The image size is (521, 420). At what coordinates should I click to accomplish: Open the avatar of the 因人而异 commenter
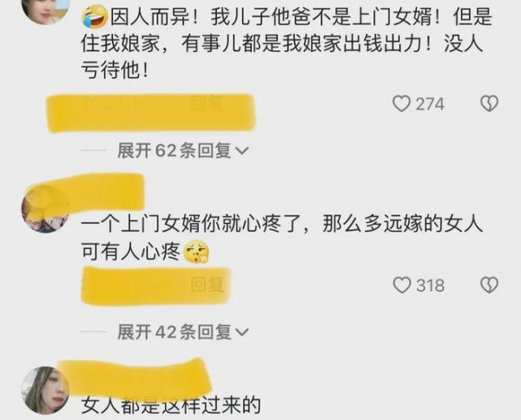pyautogui.click(x=45, y=10)
